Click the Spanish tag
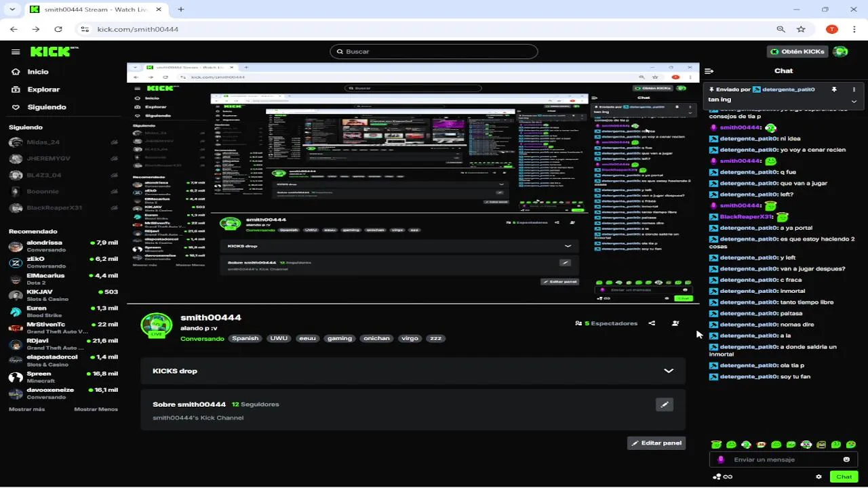 (245, 338)
